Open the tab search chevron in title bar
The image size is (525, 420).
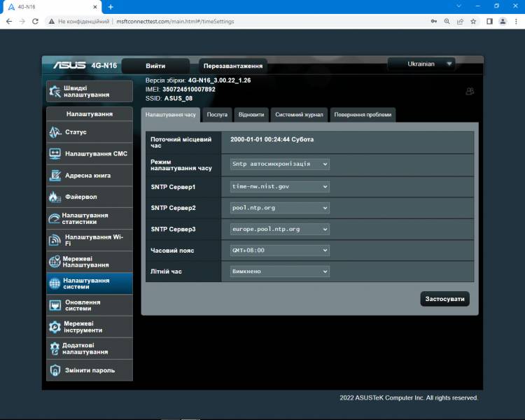(458, 6)
